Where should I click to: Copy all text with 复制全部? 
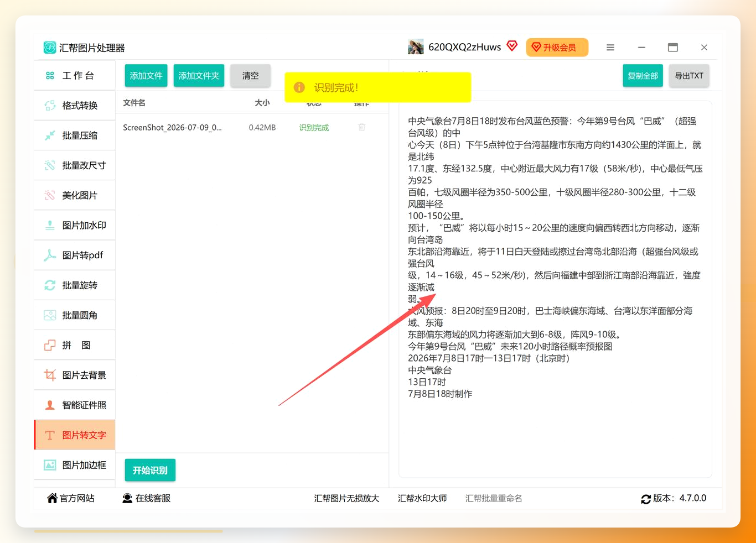pyautogui.click(x=643, y=76)
